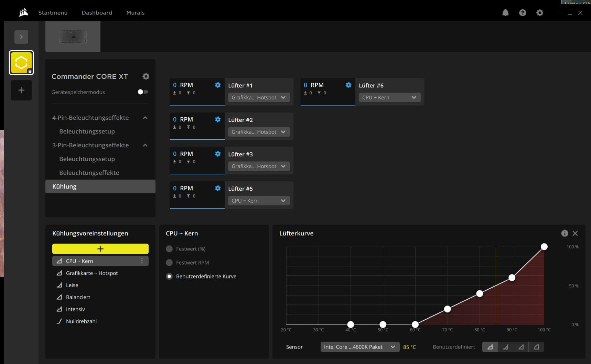Open Beleuchtungssetup under 4-Pin-Beleuchtungseffekte
Image resolution: width=591 pixels, height=364 pixels.
pyautogui.click(x=87, y=131)
